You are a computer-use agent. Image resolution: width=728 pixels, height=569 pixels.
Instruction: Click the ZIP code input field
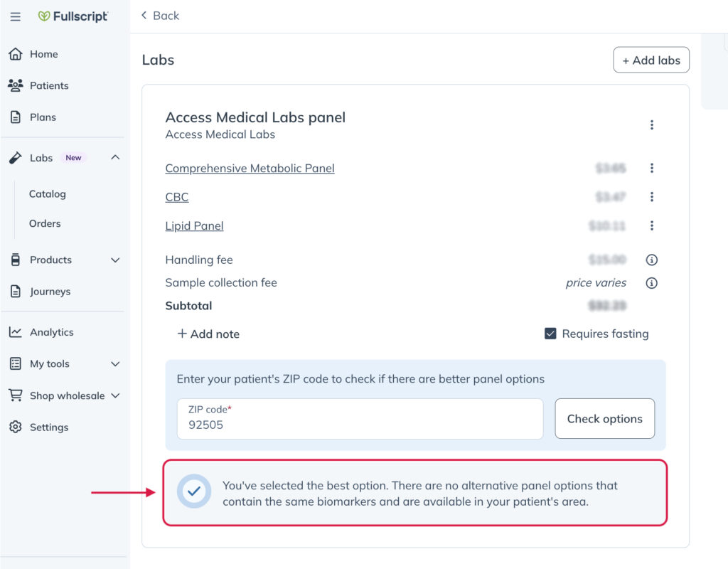[x=360, y=418]
